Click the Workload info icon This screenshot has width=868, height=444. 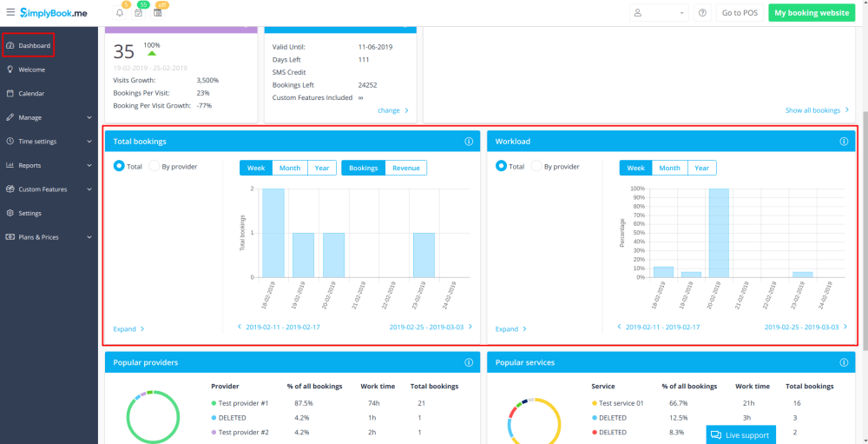tap(844, 142)
